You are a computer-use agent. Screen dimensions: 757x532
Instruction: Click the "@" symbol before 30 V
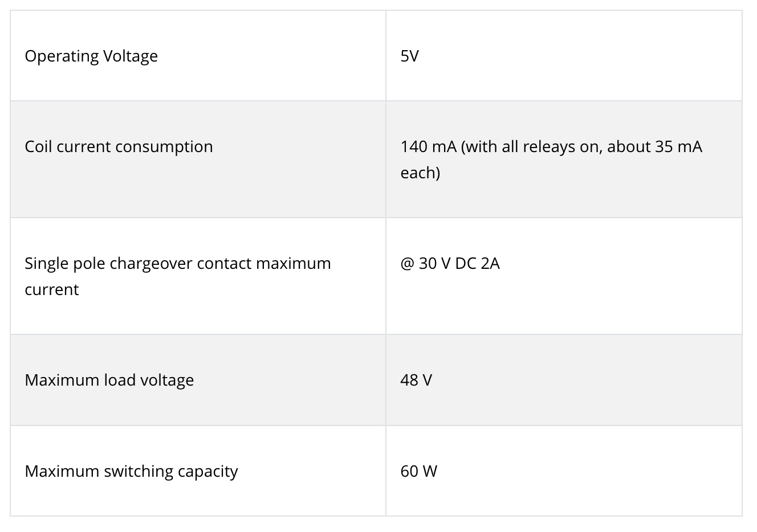[x=407, y=263]
